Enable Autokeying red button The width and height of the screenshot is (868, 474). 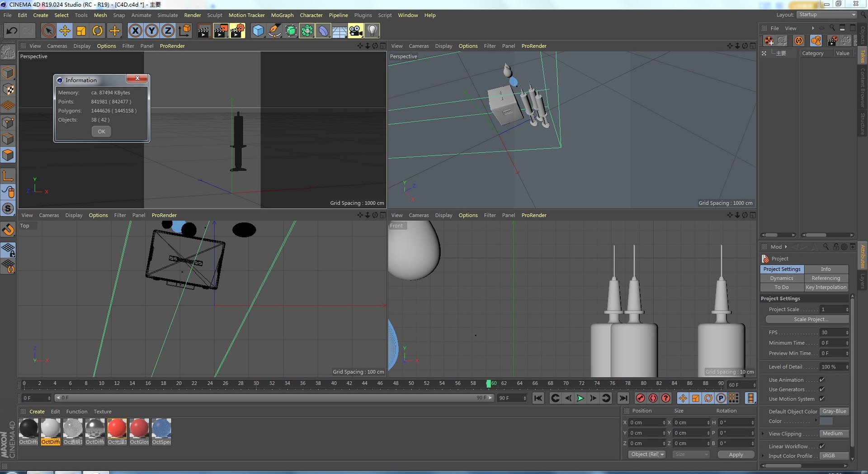click(x=653, y=398)
